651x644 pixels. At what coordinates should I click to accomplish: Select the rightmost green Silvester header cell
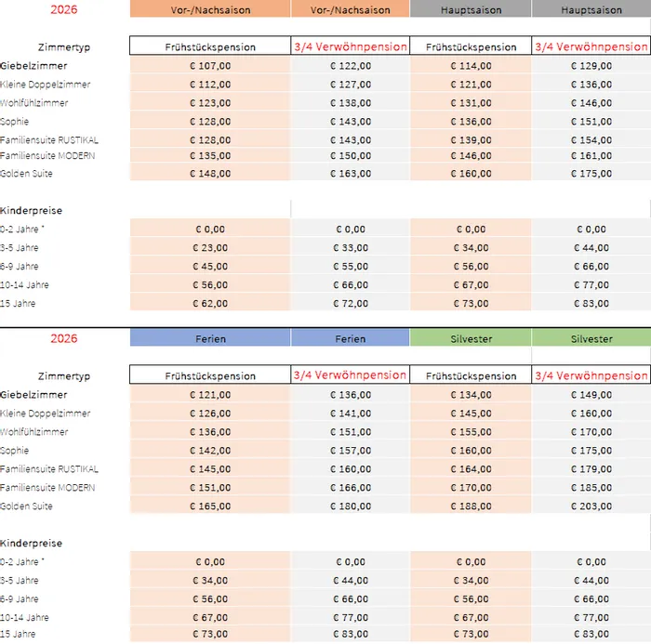[x=591, y=338]
